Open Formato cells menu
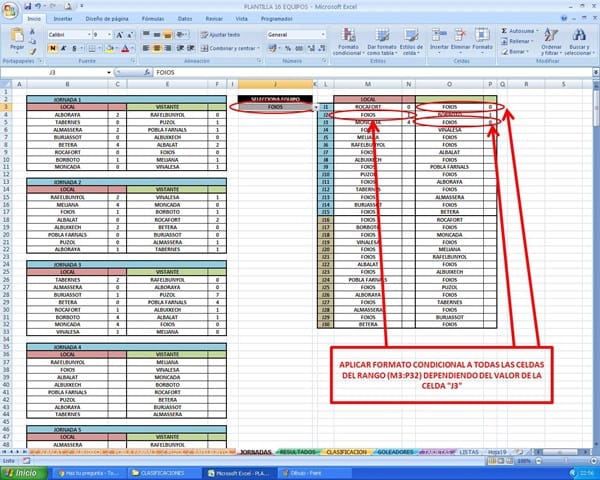The height and width of the screenshot is (480, 600). pos(482,41)
